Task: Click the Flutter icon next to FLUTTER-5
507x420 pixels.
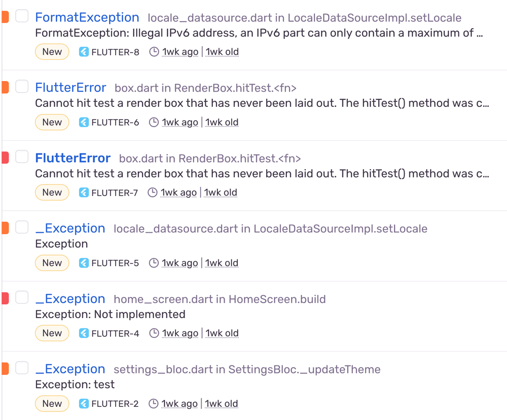Action: pos(83,262)
